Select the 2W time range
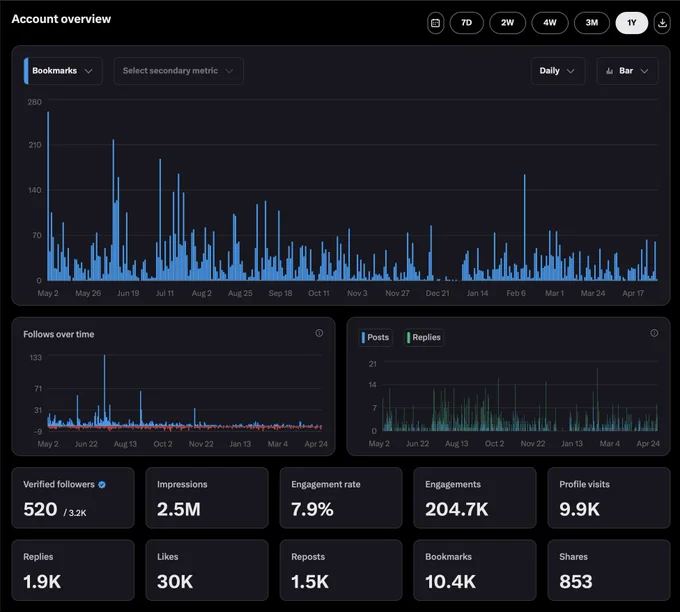This screenshot has height=612, width=680. 507,23
